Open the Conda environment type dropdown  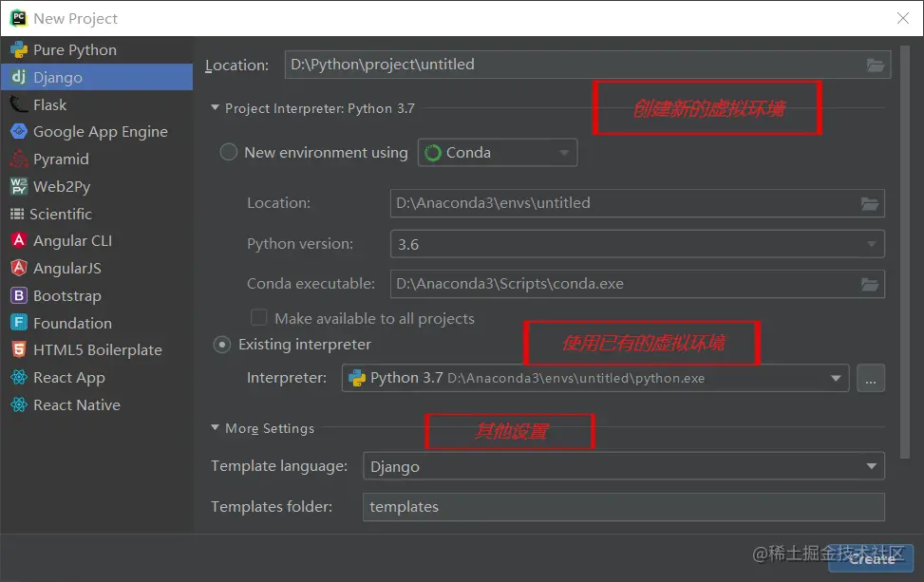pos(498,153)
